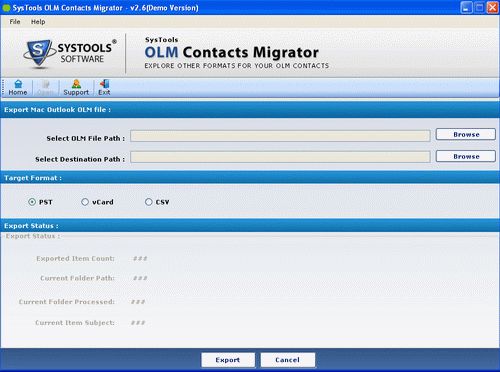Viewport: 500px width, 372px height.
Task: Focus the Select Destination Path field
Action: [280, 157]
